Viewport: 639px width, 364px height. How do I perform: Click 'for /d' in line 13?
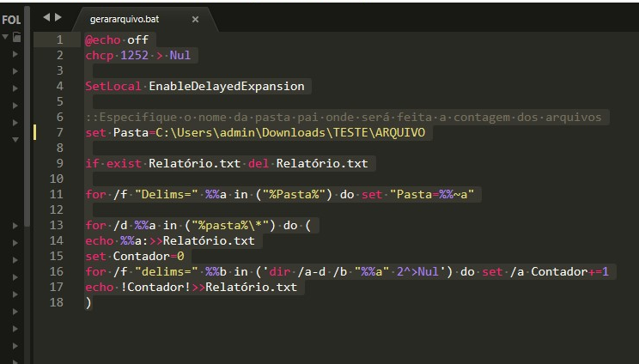106,225
